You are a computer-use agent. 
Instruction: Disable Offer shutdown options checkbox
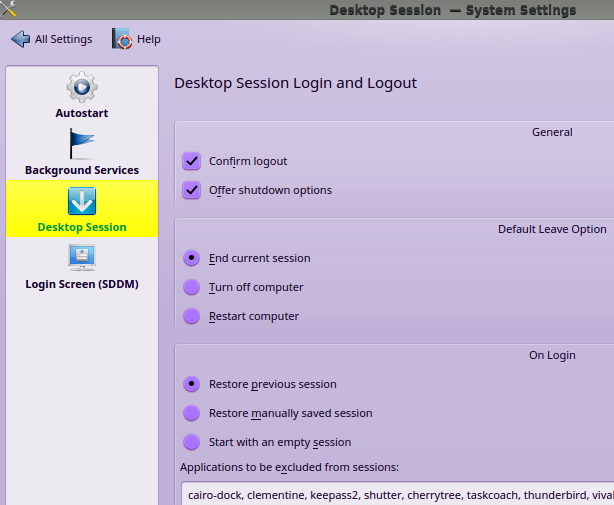tap(192, 190)
